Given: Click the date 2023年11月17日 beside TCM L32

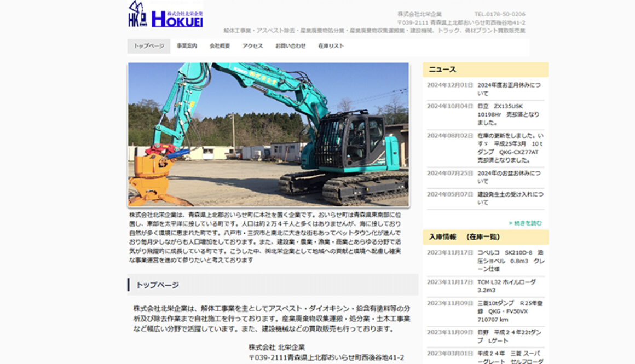Looking at the screenshot, I should [x=450, y=282].
